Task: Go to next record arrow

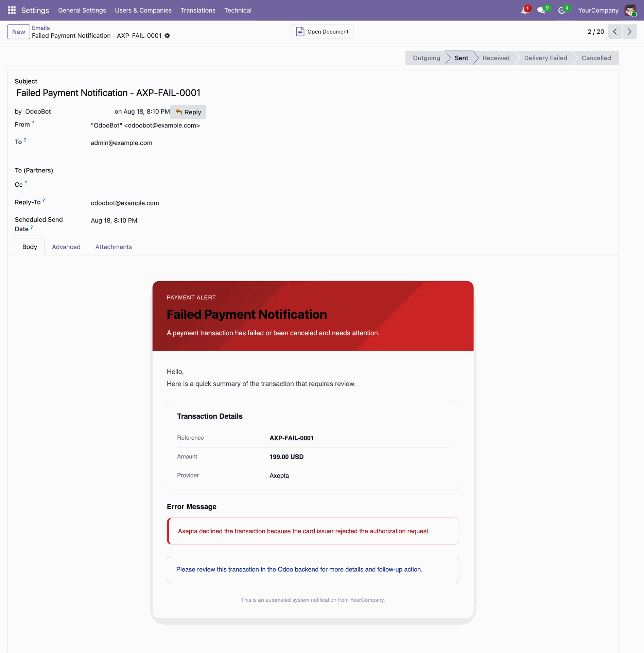Action: pos(629,32)
